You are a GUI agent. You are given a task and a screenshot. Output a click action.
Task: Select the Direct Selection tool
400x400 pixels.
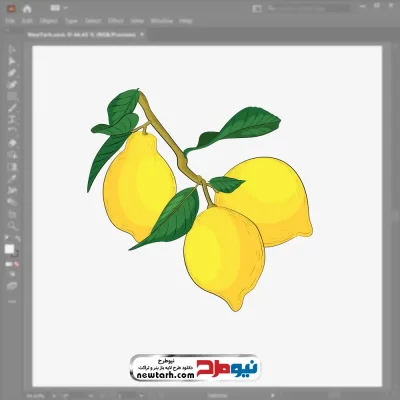click(x=12, y=61)
